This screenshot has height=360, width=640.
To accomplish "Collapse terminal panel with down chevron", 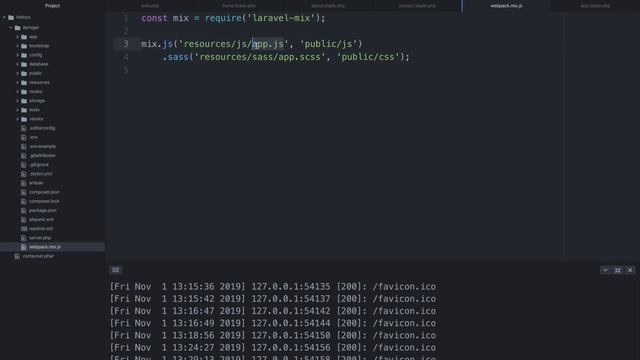I will [x=605, y=270].
